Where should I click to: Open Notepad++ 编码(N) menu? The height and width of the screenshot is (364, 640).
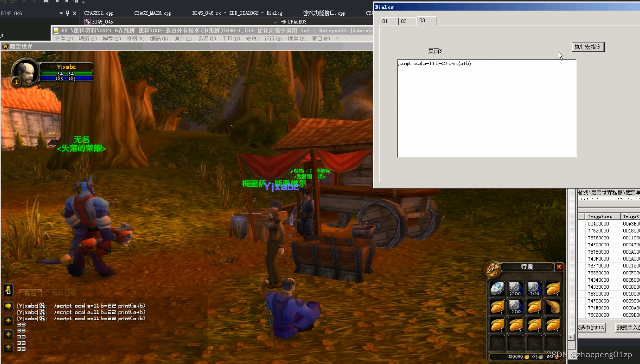pos(159,39)
